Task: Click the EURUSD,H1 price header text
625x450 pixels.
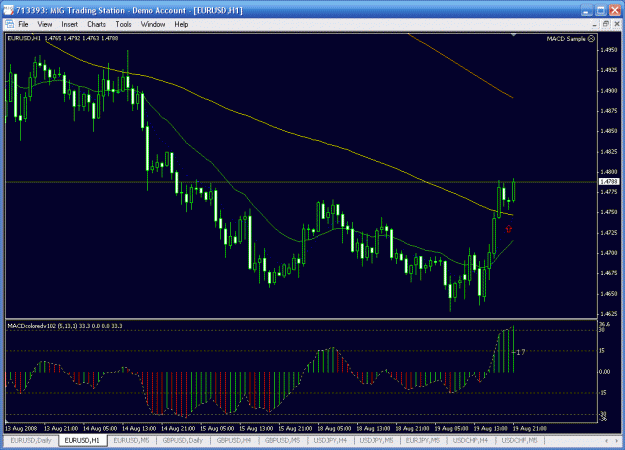Action: 63,38
